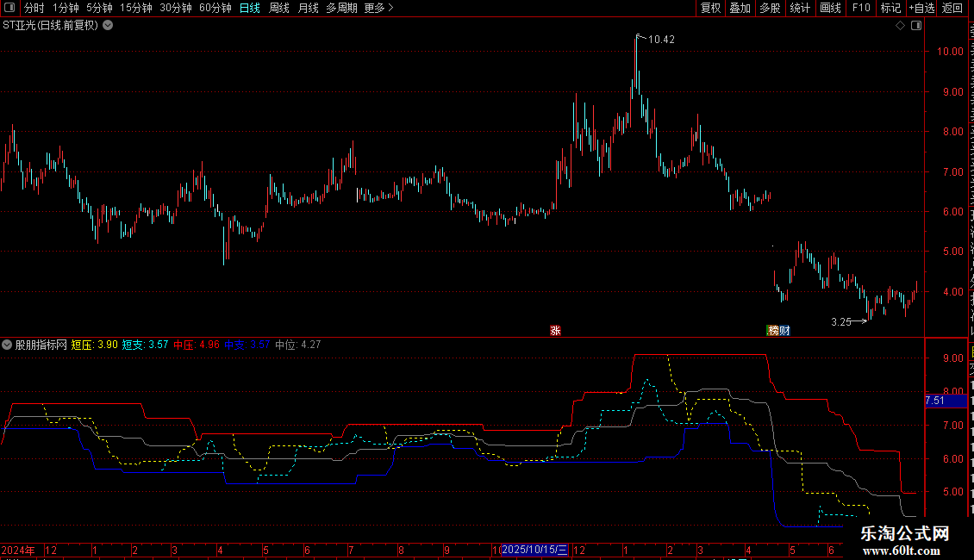Select the 30分钟 period
The height and width of the screenshot is (560, 974).
pos(176,8)
